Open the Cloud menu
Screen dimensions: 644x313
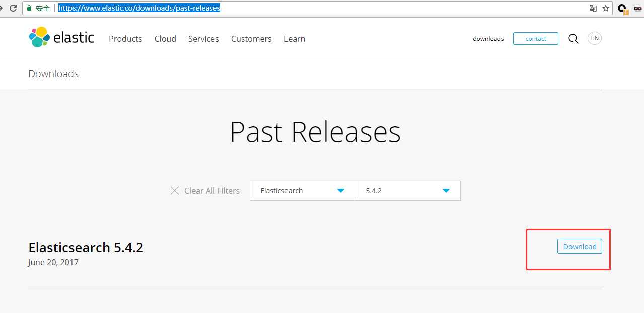pos(165,39)
